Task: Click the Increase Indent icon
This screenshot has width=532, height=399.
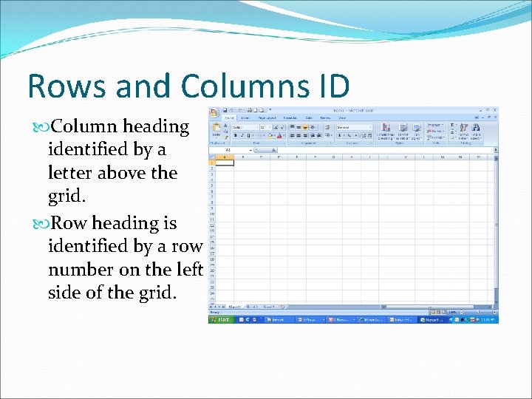Action: click(x=319, y=135)
